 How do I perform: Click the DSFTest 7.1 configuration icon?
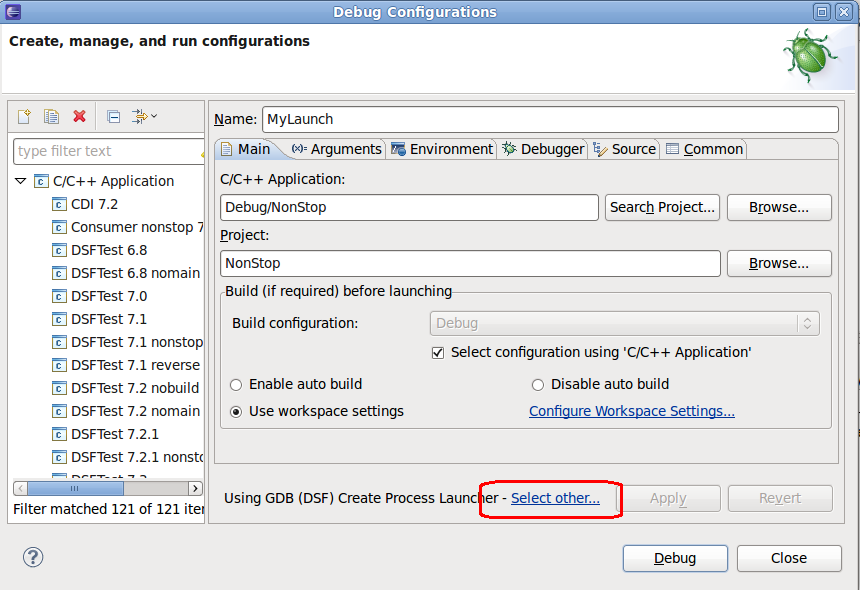point(59,320)
